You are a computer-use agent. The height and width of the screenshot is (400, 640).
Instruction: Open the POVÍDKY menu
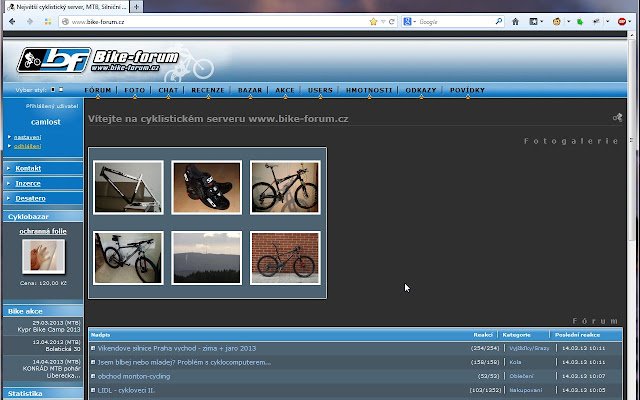(x=467, y=90)
